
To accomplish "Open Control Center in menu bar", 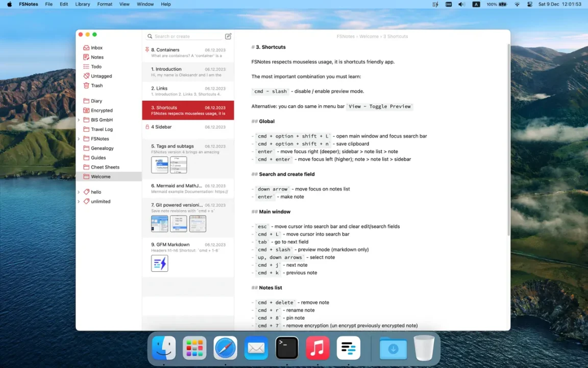I will [529, 4].
